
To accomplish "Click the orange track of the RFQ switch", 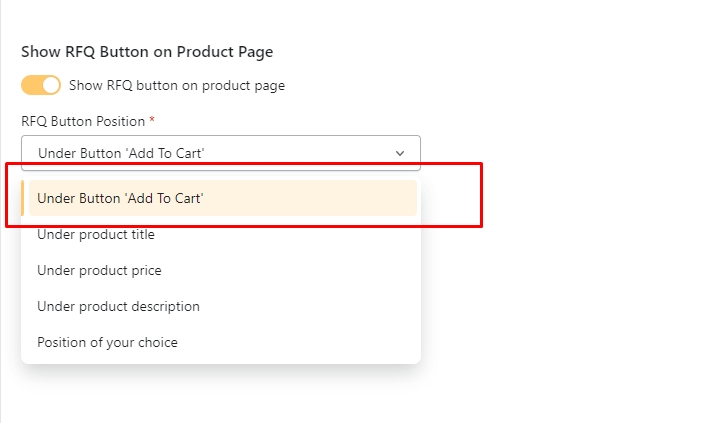I will click(x=31, y=85).
